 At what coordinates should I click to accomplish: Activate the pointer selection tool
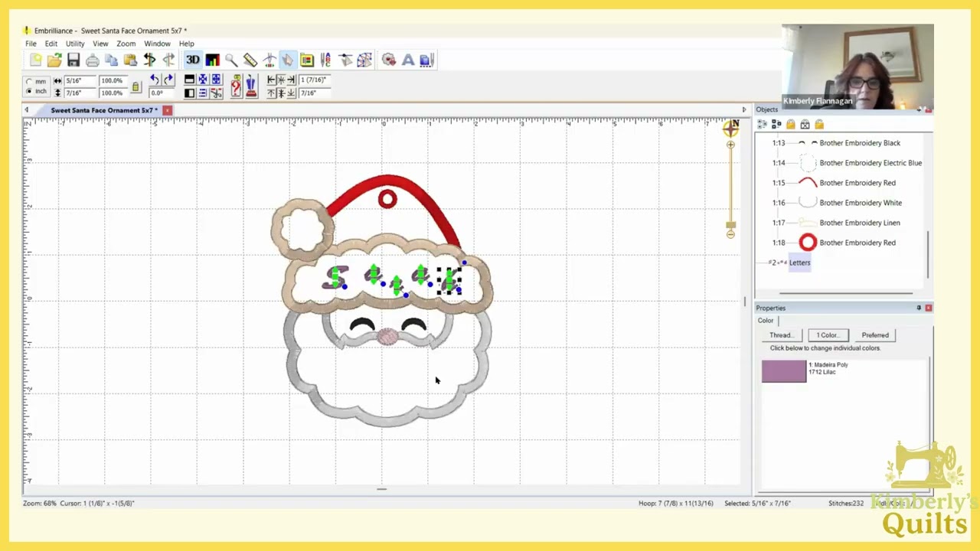(x=288, y=60)
